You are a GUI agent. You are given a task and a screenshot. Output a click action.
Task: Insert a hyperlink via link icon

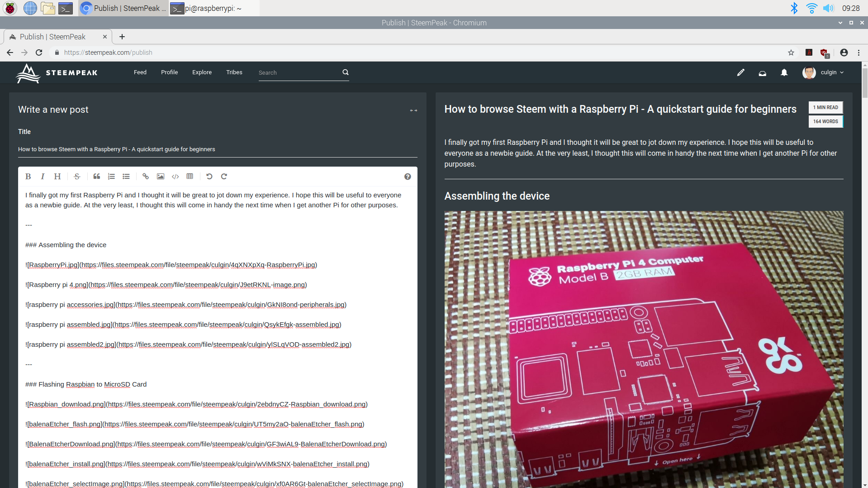(x=146, y=177)
